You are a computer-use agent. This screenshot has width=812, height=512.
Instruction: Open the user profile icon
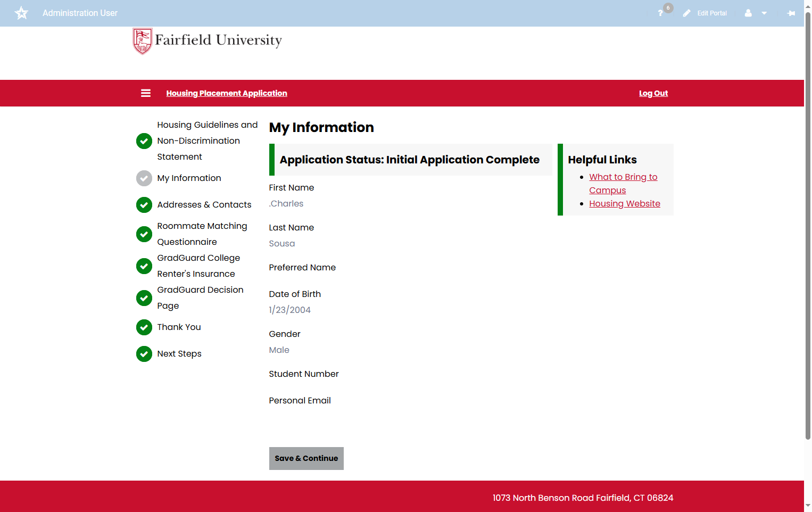[x=748, y=13]
